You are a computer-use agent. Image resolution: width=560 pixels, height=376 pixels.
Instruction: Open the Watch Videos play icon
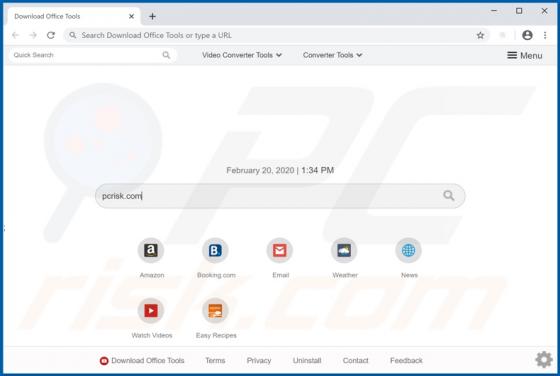point(151,311)
